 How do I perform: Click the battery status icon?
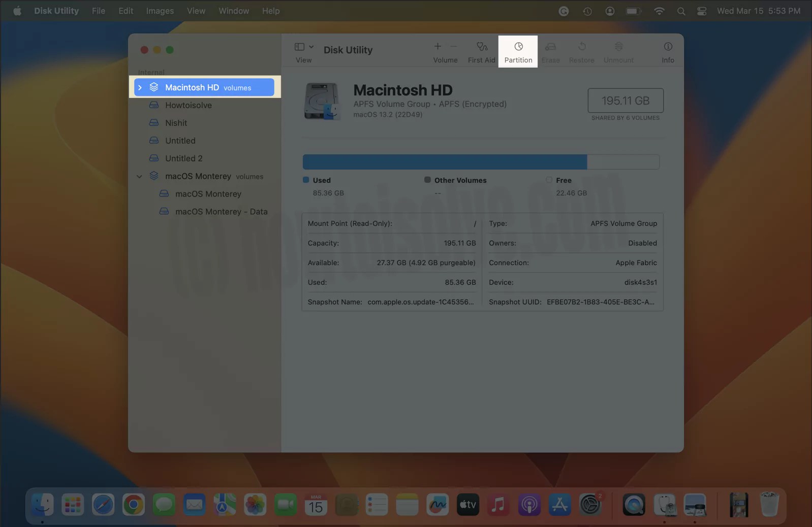[634, 11]
